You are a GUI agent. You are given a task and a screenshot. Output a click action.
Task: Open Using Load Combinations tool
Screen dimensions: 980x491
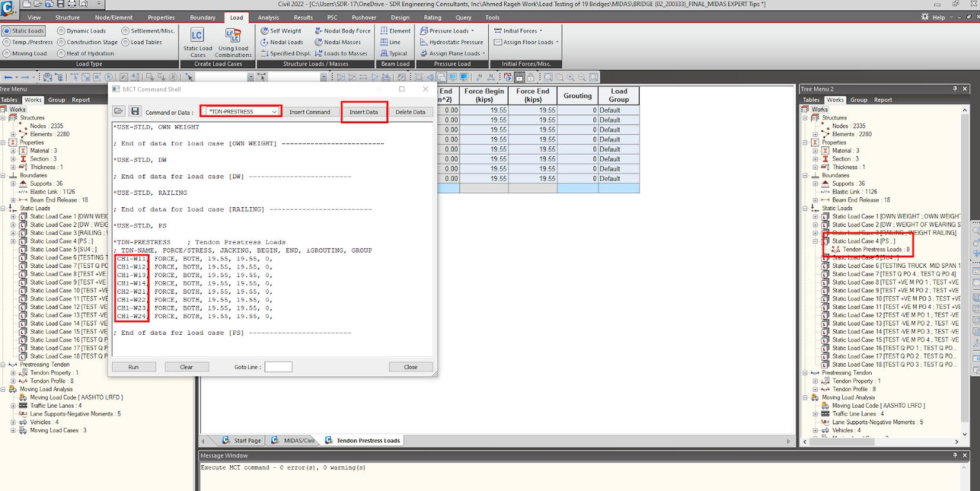point(233,36)
